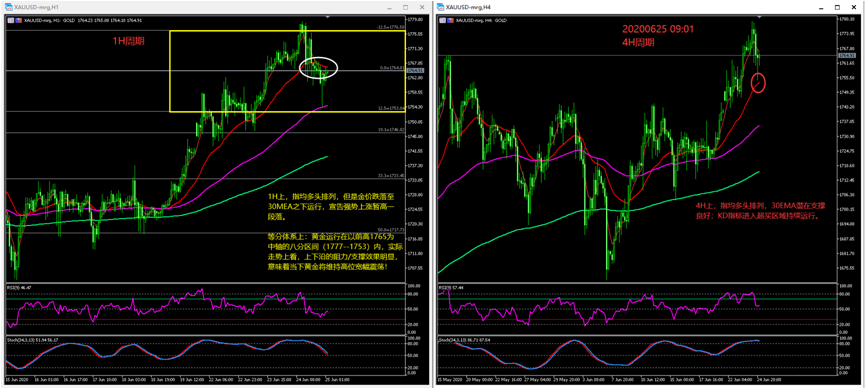Close the XAUUSD H1 chart window
This screenshot has height=389, width=866.
(421, 7)
